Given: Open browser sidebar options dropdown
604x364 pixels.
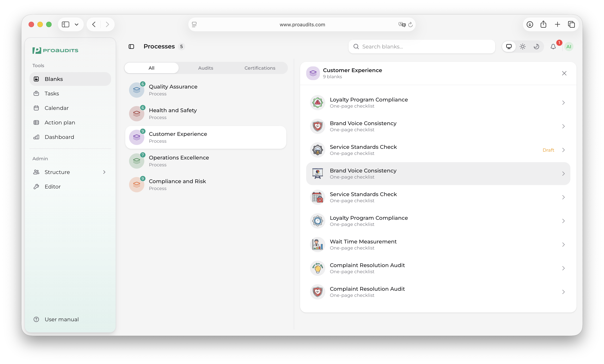Looking at the screenshot, I should point(77,24).
